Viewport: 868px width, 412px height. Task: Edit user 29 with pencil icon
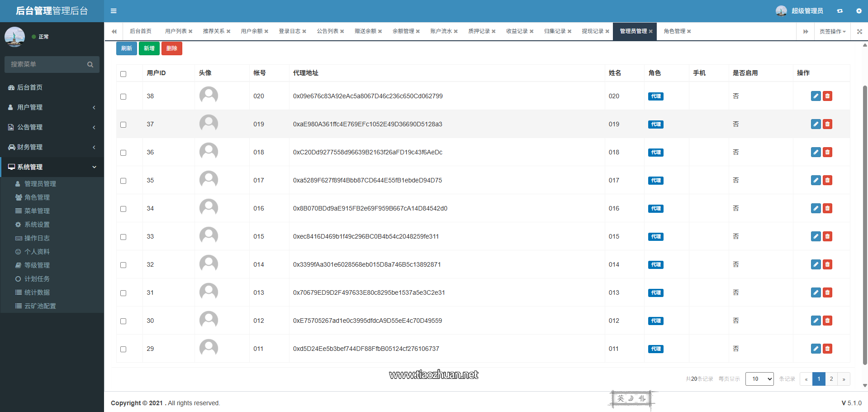[x=816, y=349]
